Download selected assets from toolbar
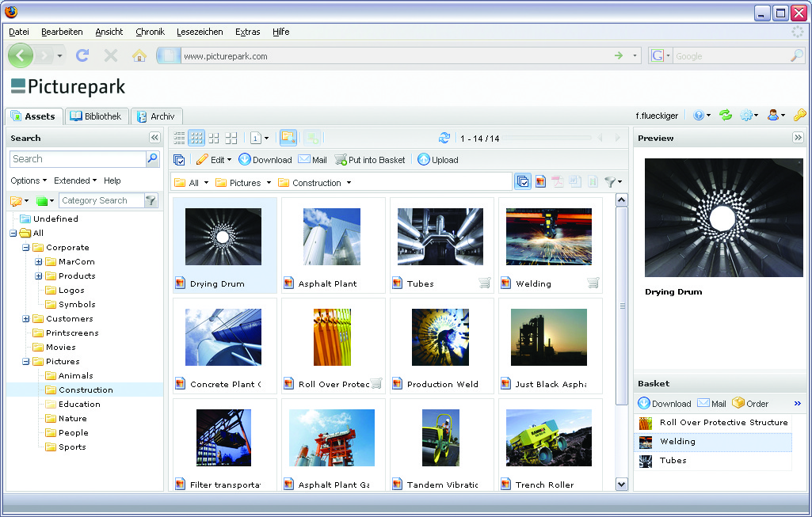Image resolution: width=812 pixels, height=517 pixels. (x=265, y=160)
